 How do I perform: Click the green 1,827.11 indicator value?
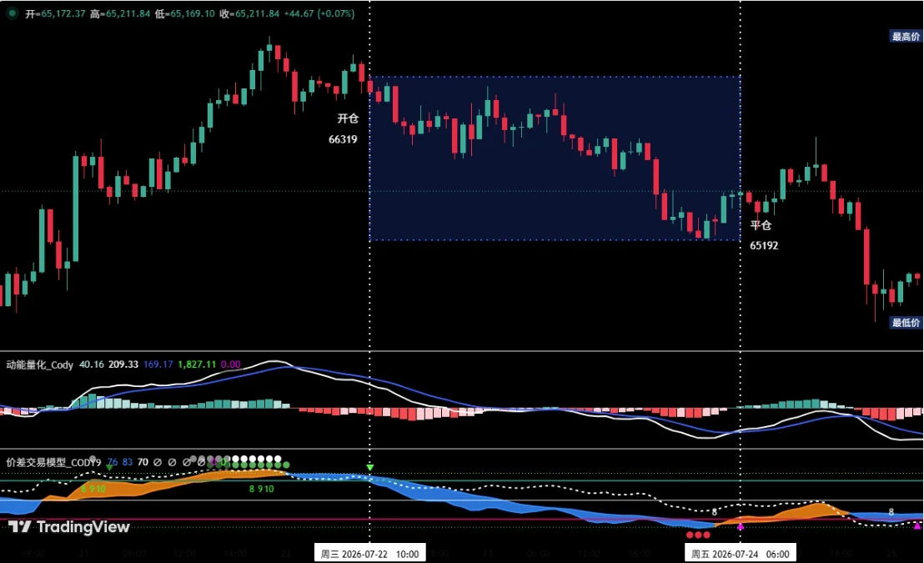pos(197,364)
